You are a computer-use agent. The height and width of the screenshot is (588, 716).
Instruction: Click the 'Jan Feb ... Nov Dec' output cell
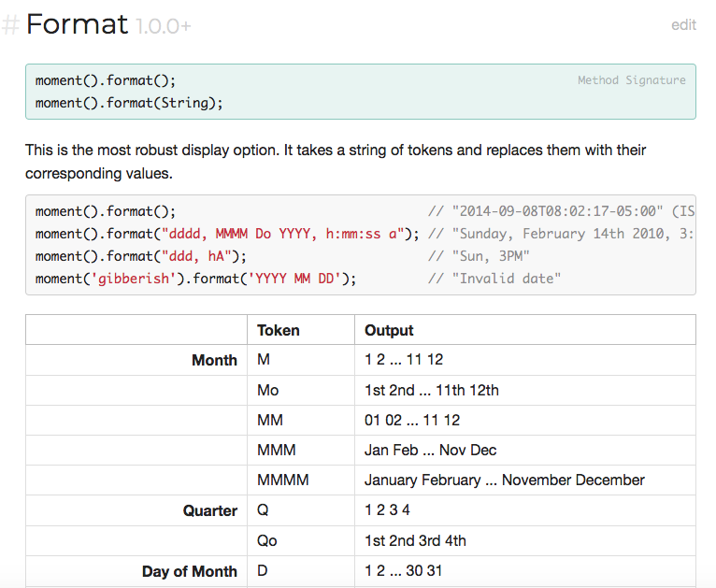coord(430,450)
